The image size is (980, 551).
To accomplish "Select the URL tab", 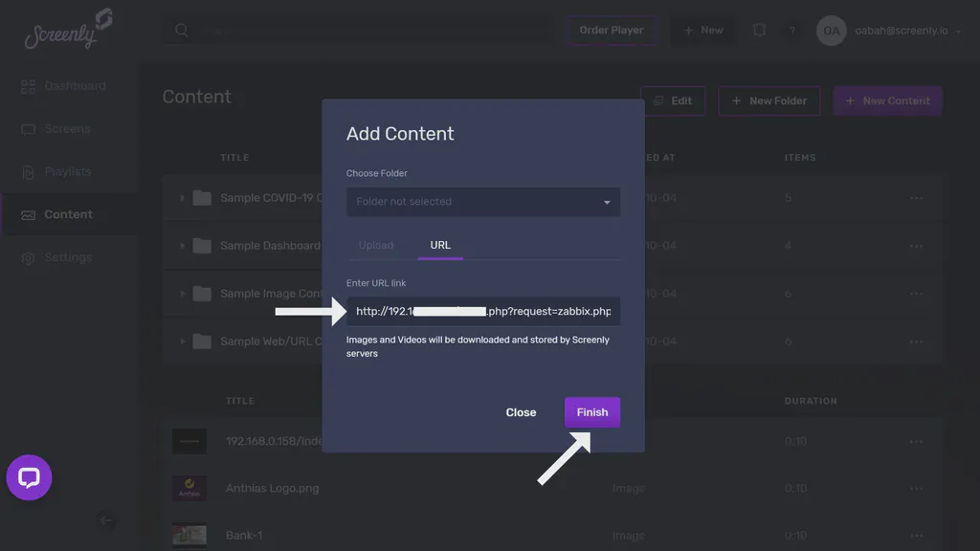I will tap(439, 245).
